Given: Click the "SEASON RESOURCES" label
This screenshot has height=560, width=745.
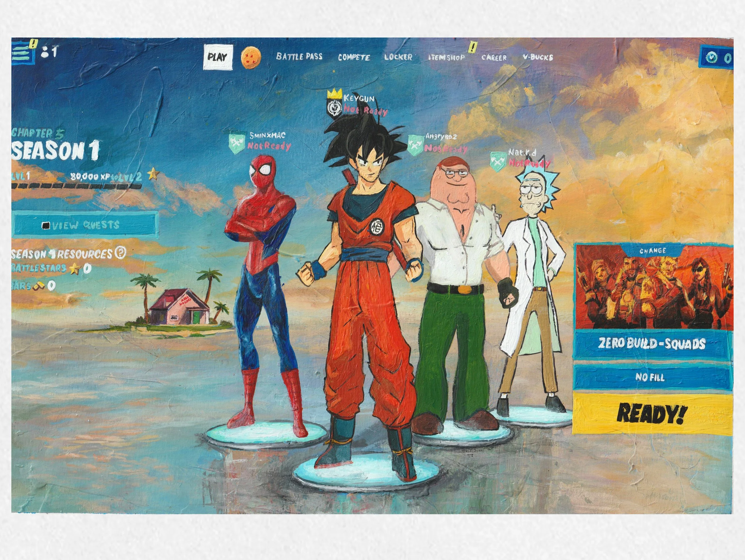Looking at the screenshot, I should (x=62, y=253).
